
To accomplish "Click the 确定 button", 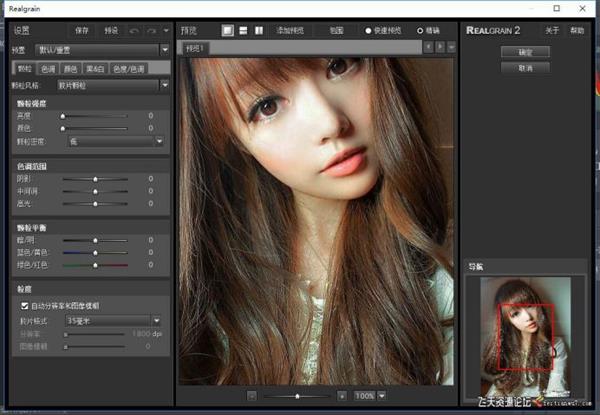I will point(526,51).
